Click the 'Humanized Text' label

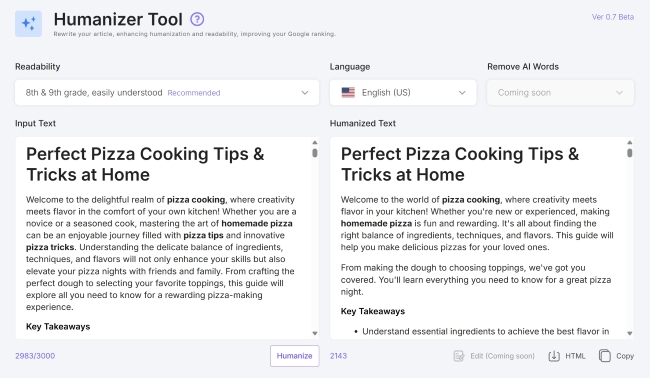coord(363,124)
